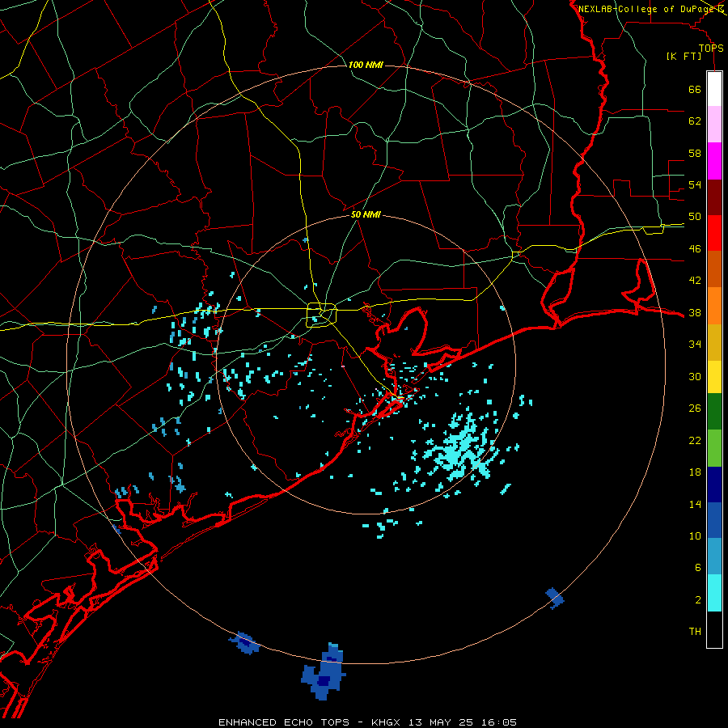
Task: Select the dark red legend swatch
Action: (714, 197)
